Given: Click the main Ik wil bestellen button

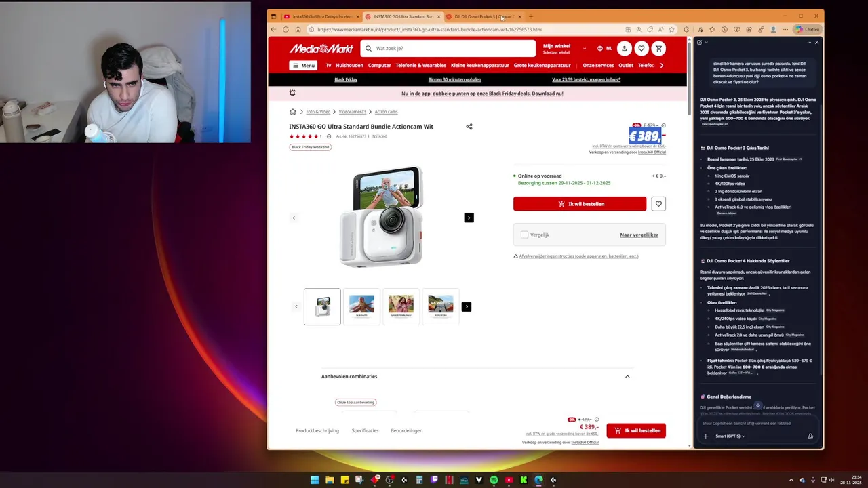Looking at the screenshot, I should (580, 204).
